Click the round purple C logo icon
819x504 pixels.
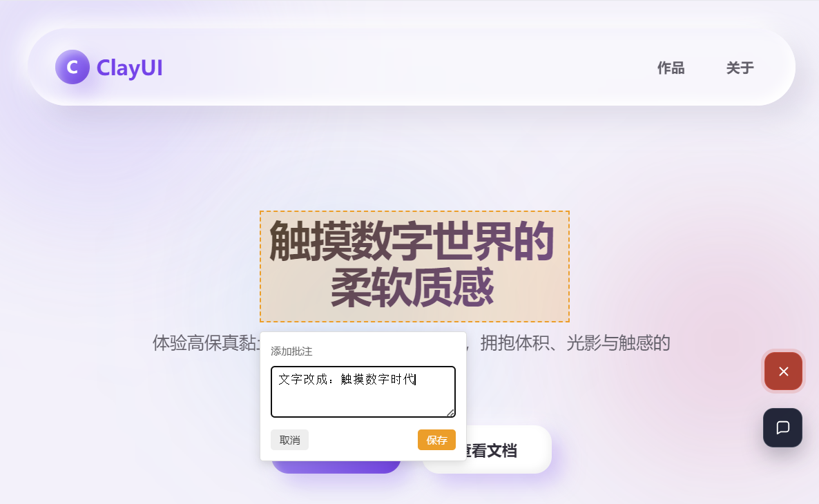point(73,67)
